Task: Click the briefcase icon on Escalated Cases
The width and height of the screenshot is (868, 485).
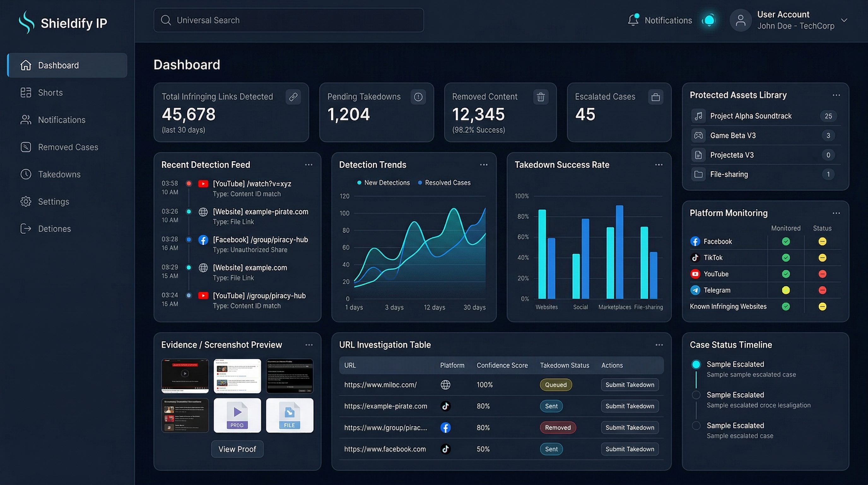Action: (x=655, y=97)
